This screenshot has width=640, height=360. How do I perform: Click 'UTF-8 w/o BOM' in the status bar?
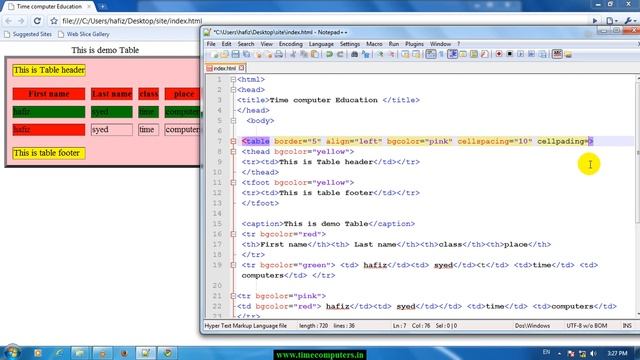[587, 326]
